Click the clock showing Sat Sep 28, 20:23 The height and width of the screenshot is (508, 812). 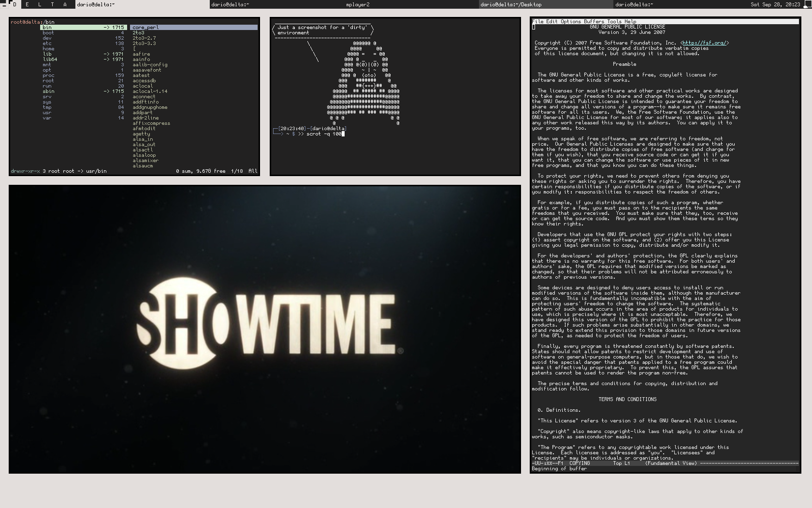point(775,4)
